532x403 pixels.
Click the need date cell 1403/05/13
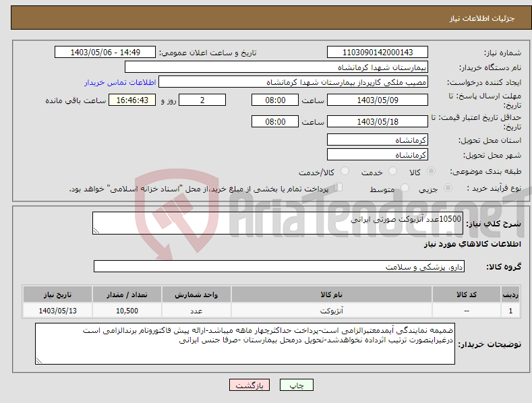click(x=57, y=311)
